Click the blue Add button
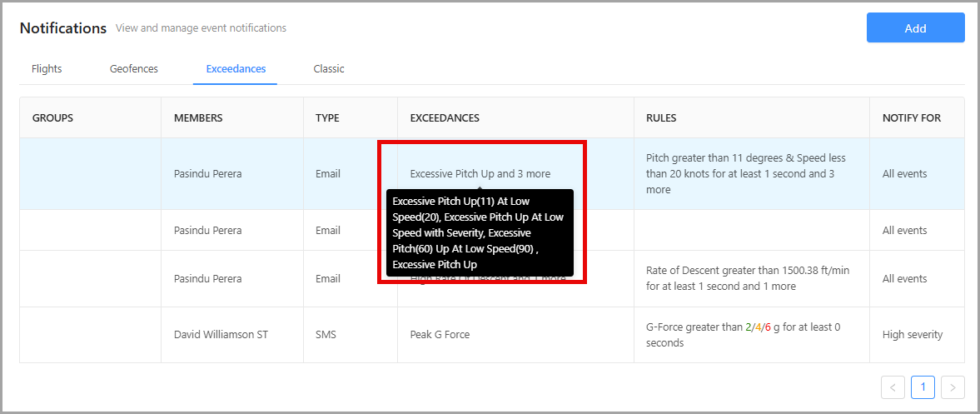 click(x=915, y=27)
